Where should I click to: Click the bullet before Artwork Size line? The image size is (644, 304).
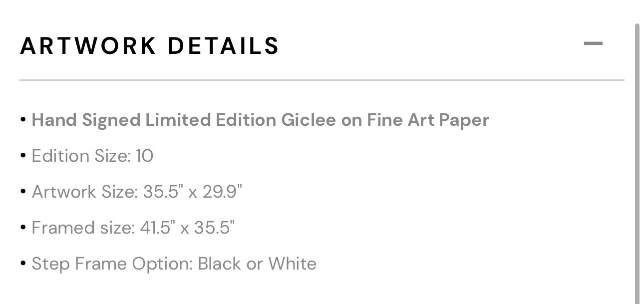pyautogui.click(x=23, y=192)
